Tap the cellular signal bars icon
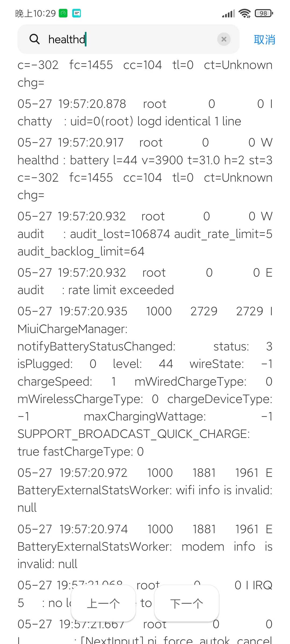290x644 pixels. coord(229,13)
